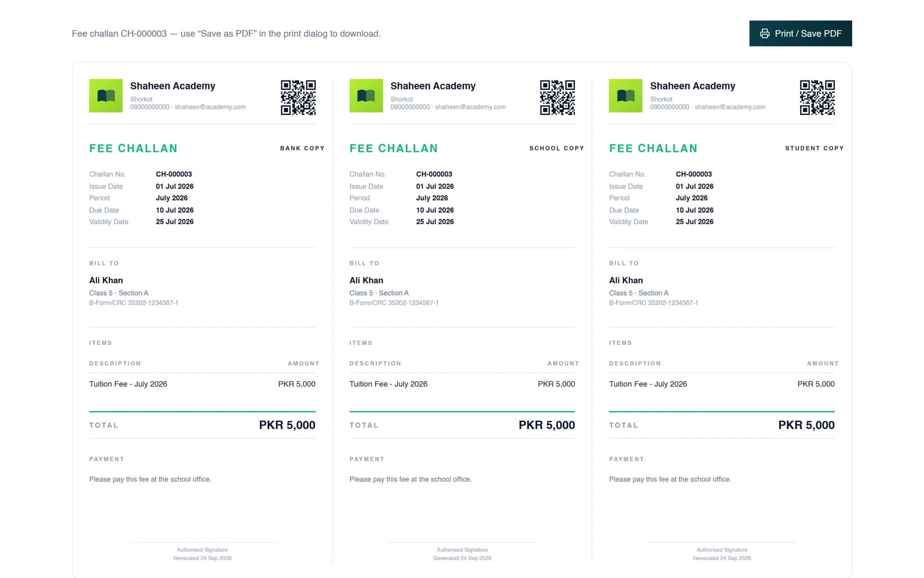Click Class 5 · Section A on Student Copy
Viewport: 924px width, 578px height.
[x=639, y=293]
